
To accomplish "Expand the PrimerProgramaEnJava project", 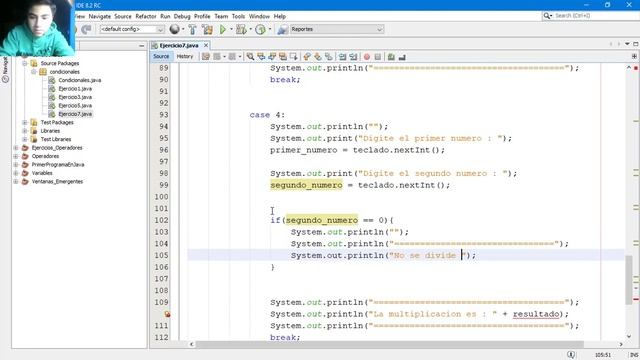I will [x=16, y=164].
